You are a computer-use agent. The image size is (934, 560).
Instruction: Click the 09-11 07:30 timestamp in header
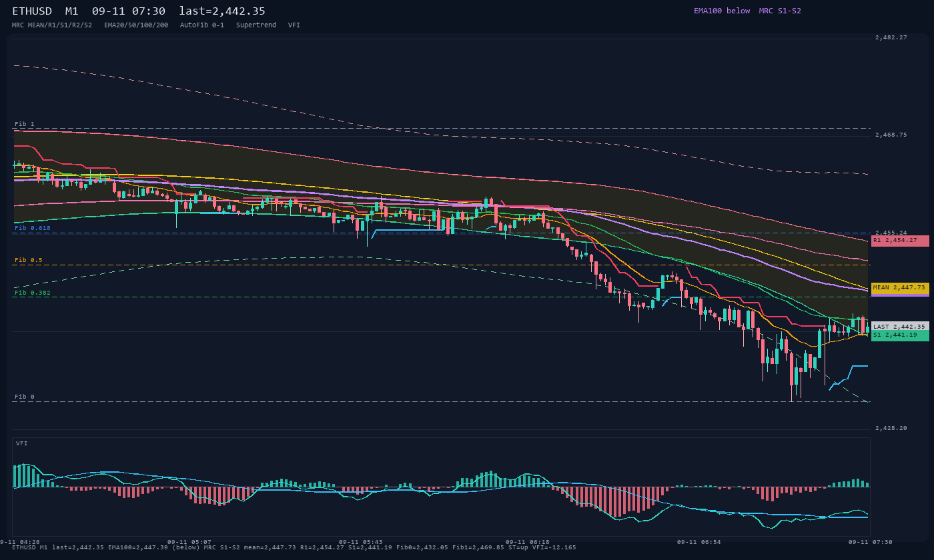pos(129,11)
